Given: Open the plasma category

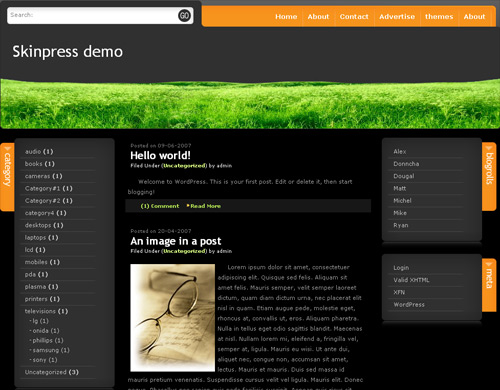Looking at the screenshot, I should coord(35,287).
